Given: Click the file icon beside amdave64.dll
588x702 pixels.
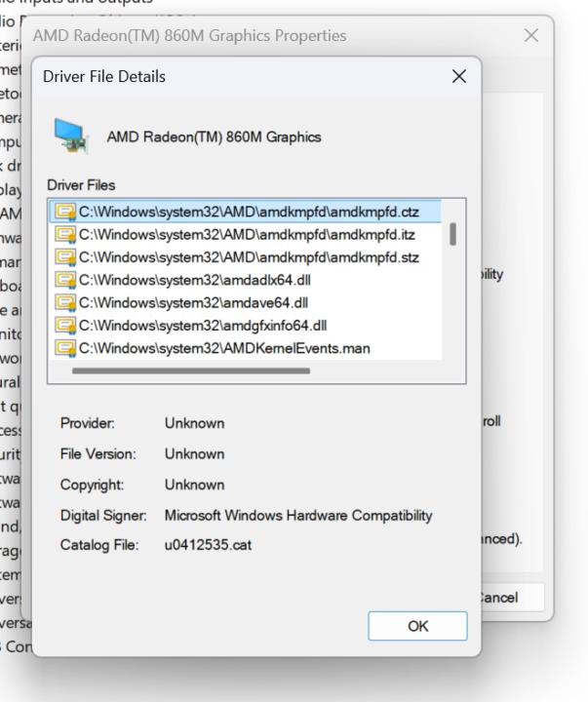Looking at the screenshot, I should pyautogui.click(x=65, y=303).
